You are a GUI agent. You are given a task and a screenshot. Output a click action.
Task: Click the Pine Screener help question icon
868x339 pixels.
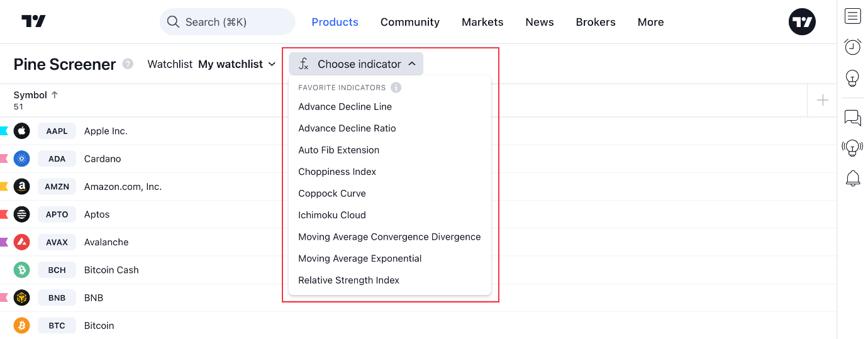point(128,64)
